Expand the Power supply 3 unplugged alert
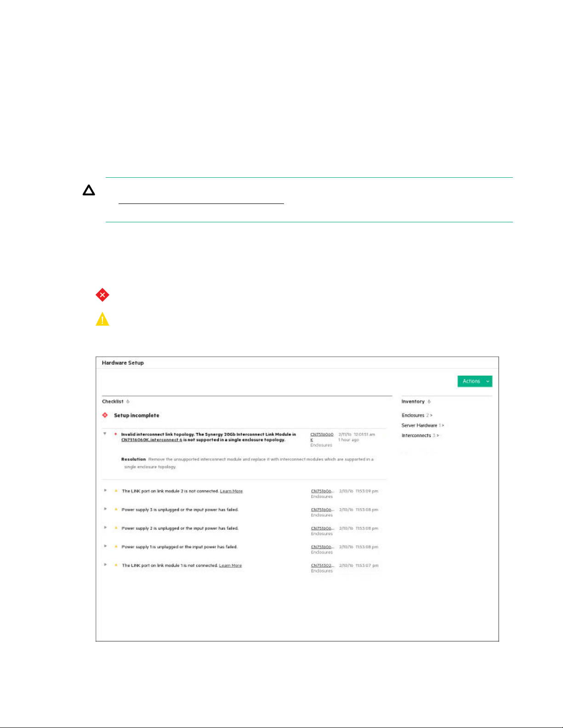Image resolution: width=563 pixels, height=728 pixels. coord(105,509)
